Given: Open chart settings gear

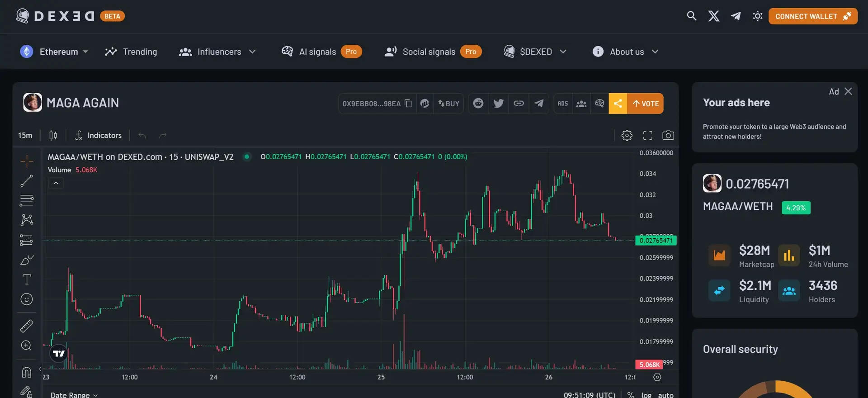Looking at the screenshot, I should pos(627,135).
